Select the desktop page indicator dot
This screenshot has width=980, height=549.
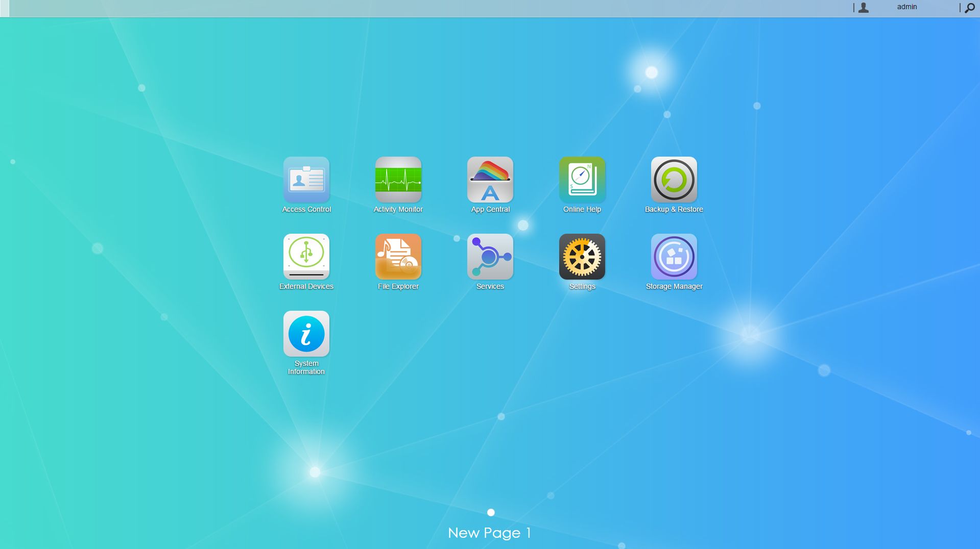tap(491, 512)
